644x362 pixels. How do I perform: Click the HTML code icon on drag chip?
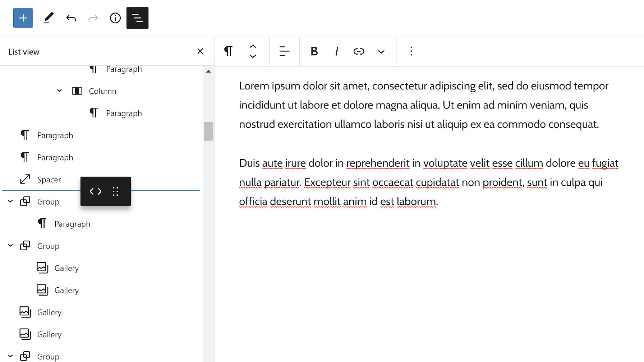point(96,191)
